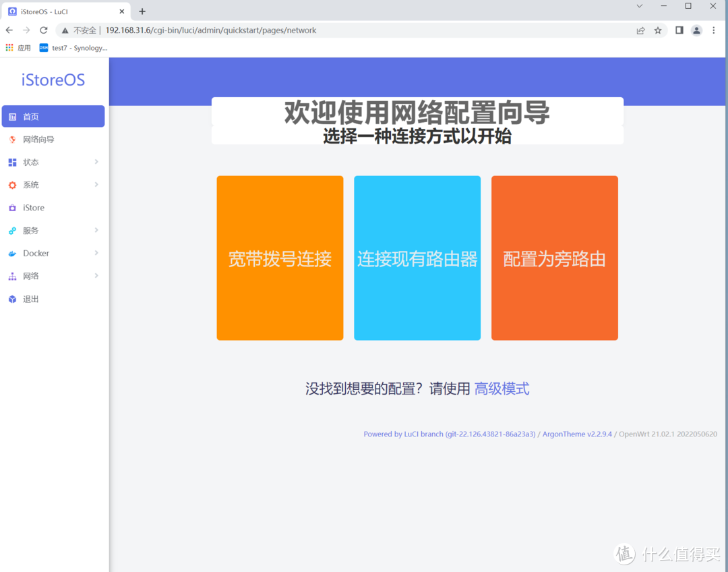Click the 退出 logout cube icon

12,299
